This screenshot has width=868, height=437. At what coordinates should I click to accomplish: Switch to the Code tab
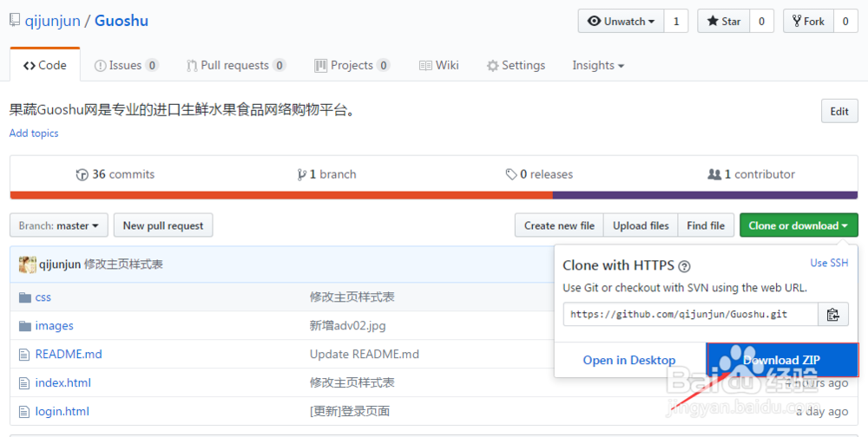pyautogui.click(x=45, y=65)
